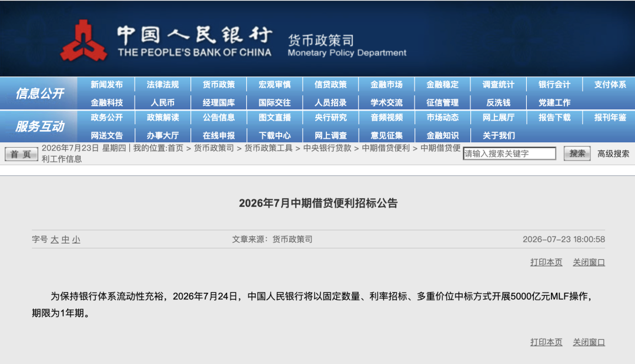Click 首页 in breadcrumb path
The image size is (635, 364).
tap(175, 148)
